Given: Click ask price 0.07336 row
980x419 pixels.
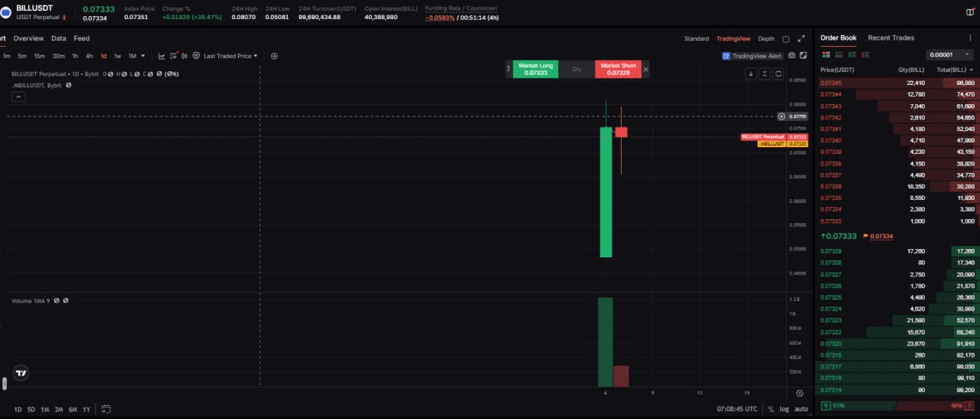Looking at the screenshot, I should [897, 186].
